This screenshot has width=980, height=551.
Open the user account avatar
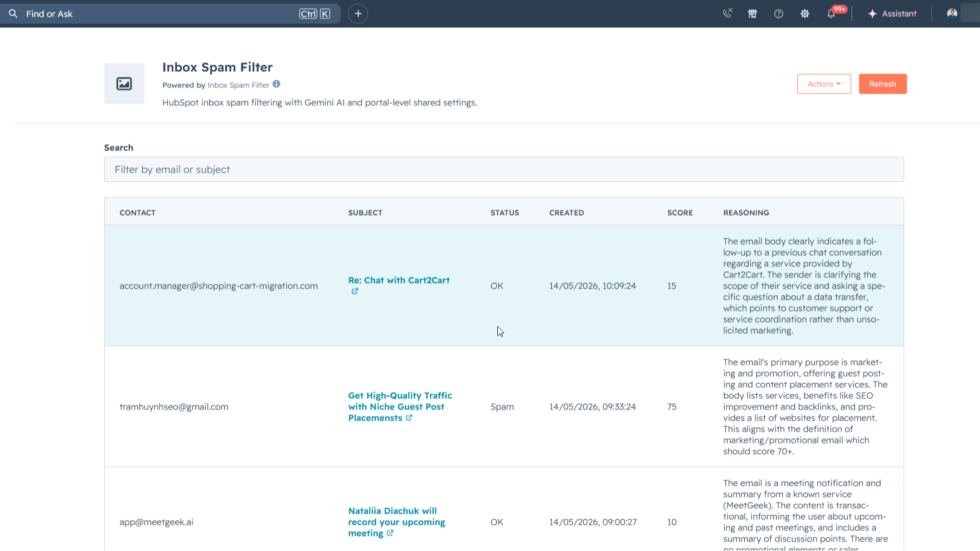(x=952, y=13)
